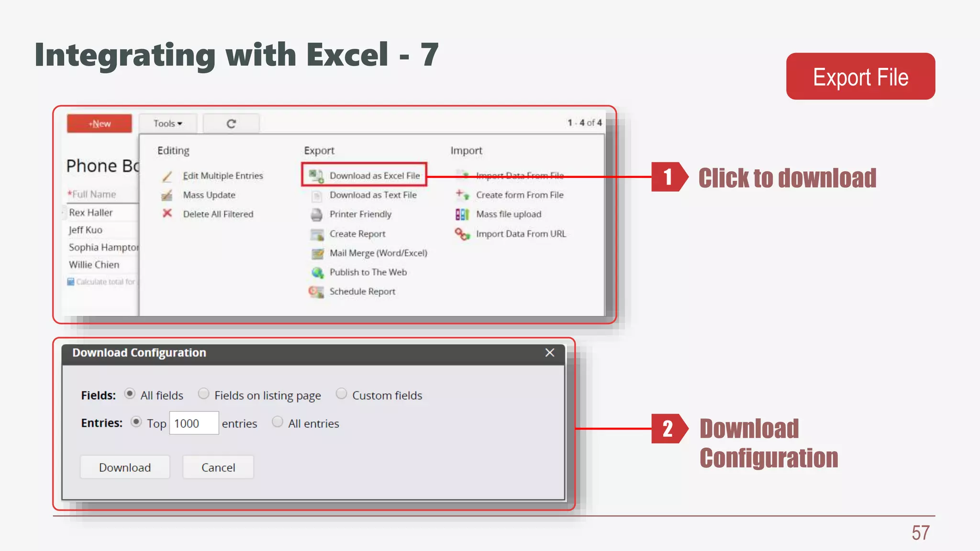Select Create Report menu entry
This screenshot has width=980, height=551.
(357, 234)
